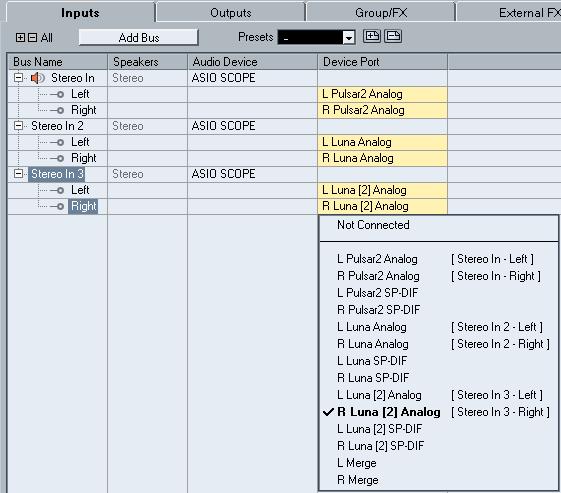Expand all buses with the plus All icon
Screen dimensions: 561x493
click(20, 38)
